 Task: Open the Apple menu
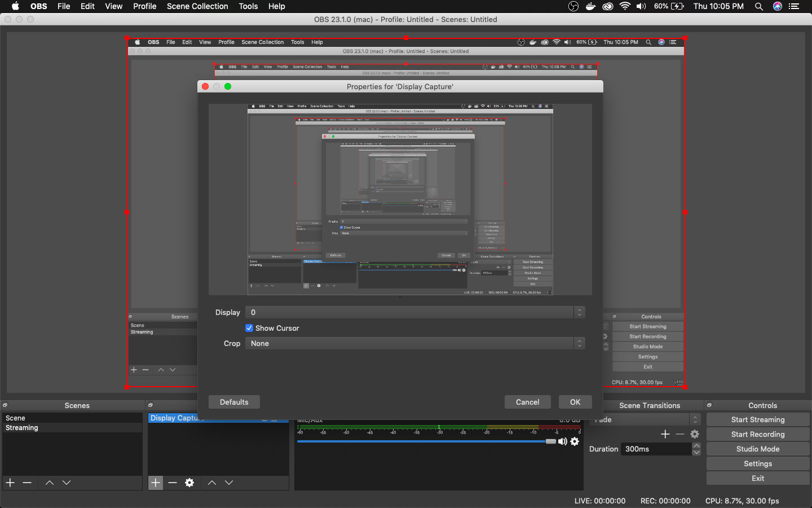[16, 6]
